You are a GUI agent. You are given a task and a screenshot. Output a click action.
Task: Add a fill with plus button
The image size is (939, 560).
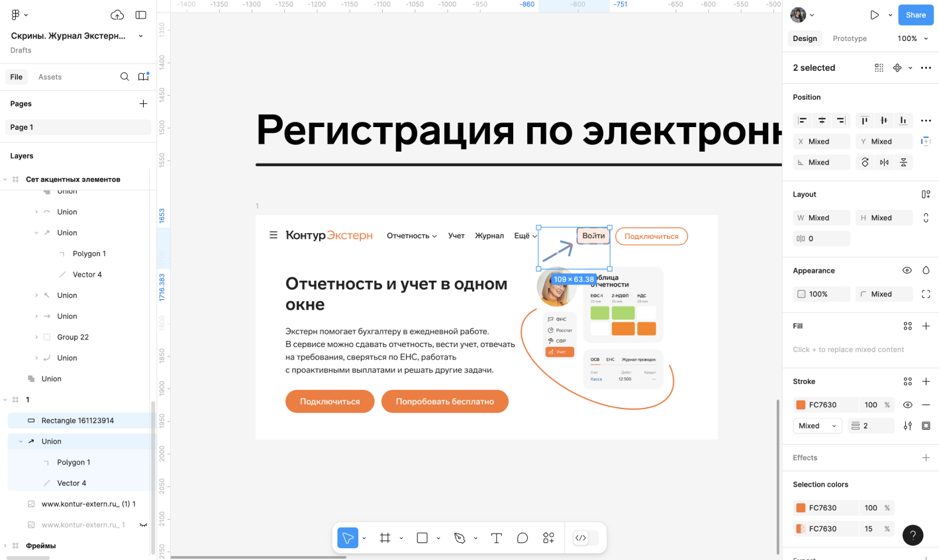[926, 326]
